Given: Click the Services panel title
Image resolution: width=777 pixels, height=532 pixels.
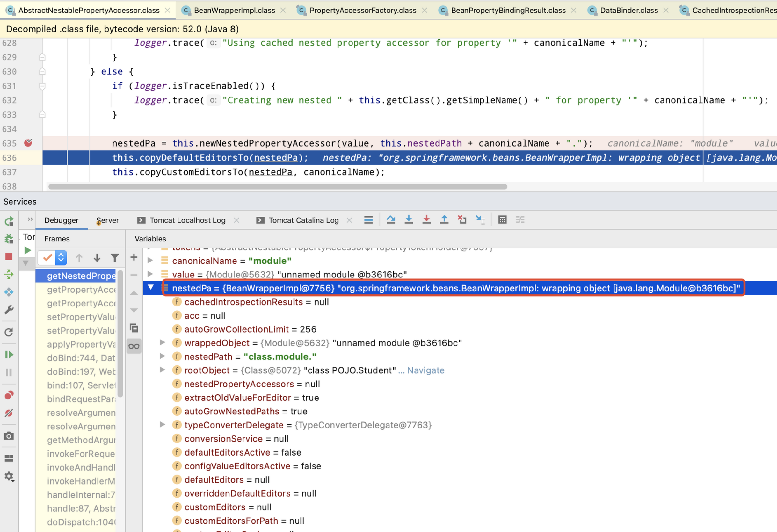Looking at the screenshot, I should pyautogui.click(x=20, y=202).
